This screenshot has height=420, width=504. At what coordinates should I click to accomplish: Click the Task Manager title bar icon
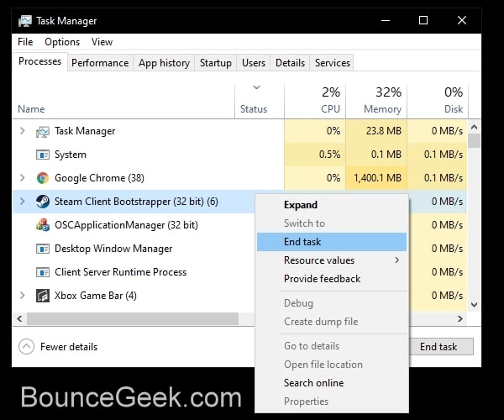coord(25,21)
